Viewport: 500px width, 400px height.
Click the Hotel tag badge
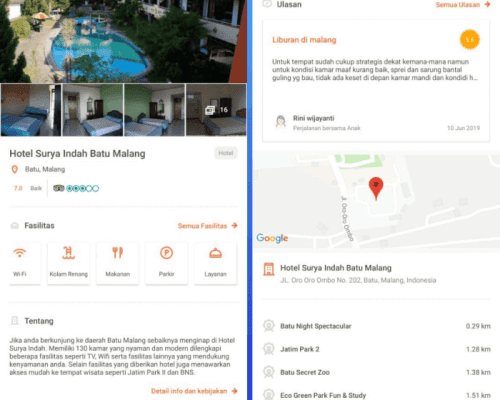tap(226, 153)
